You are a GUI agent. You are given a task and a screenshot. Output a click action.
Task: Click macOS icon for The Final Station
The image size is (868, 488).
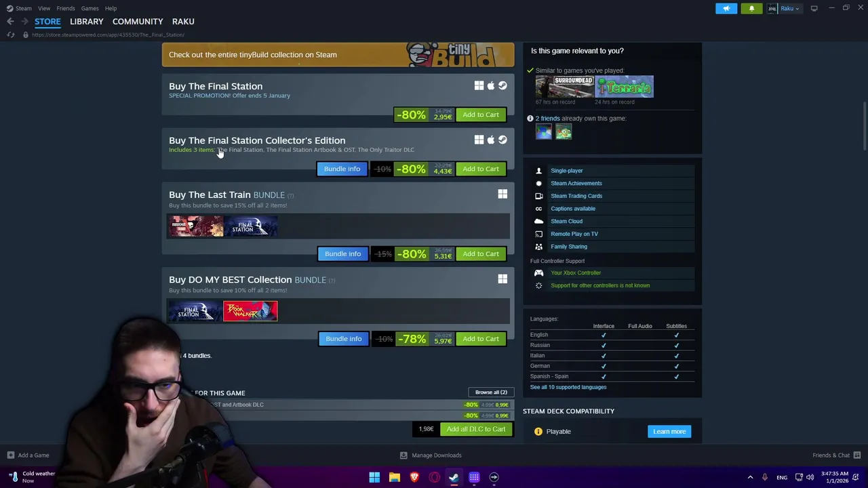(x=491, y=85)
